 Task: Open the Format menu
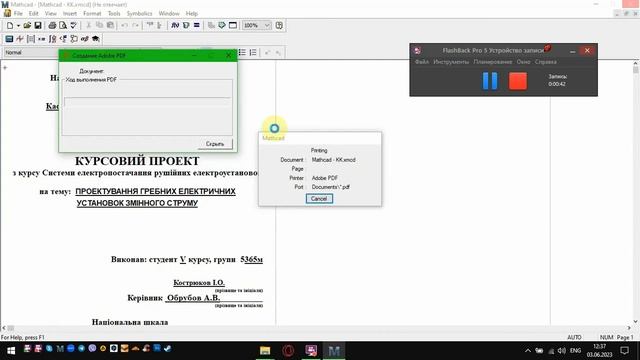[92, 13]
